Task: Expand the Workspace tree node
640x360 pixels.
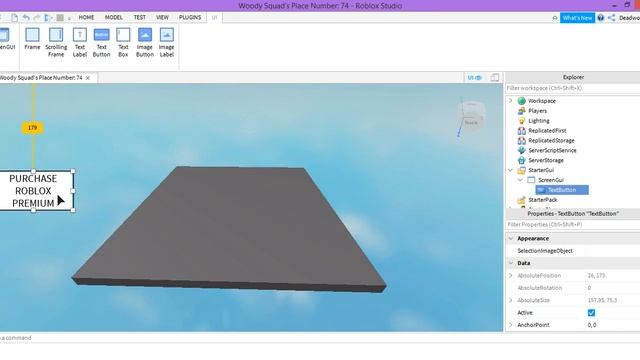Action: tap(510, 100)
